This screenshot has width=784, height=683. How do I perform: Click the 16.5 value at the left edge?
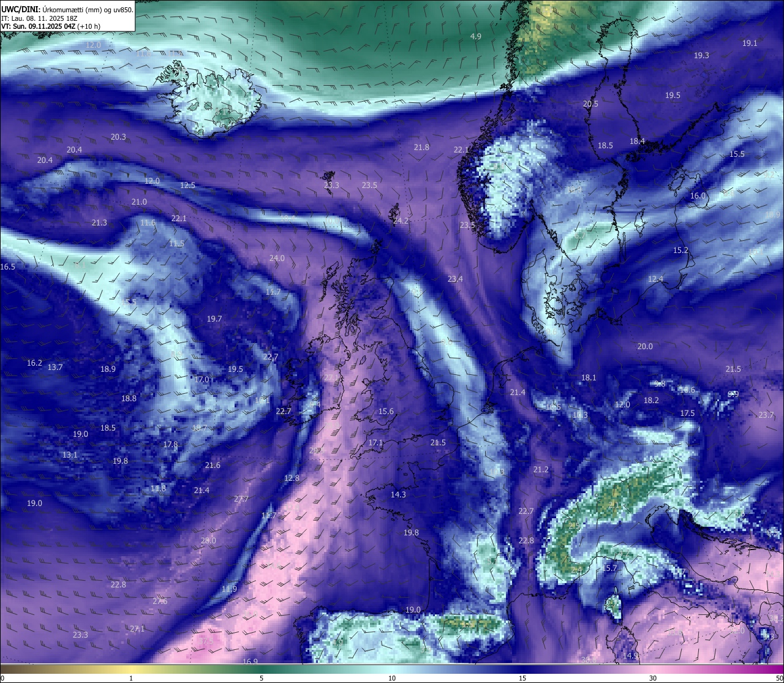[8, 267]
